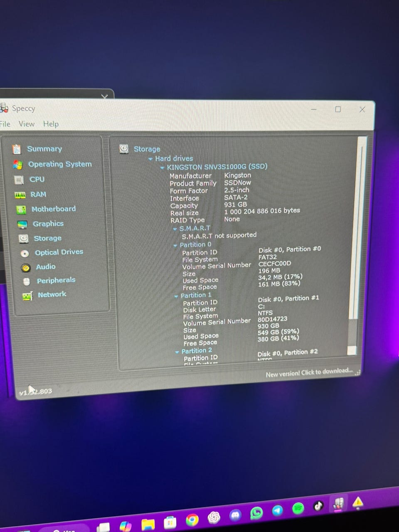Click the 380 GB (41%) free space

278,339
